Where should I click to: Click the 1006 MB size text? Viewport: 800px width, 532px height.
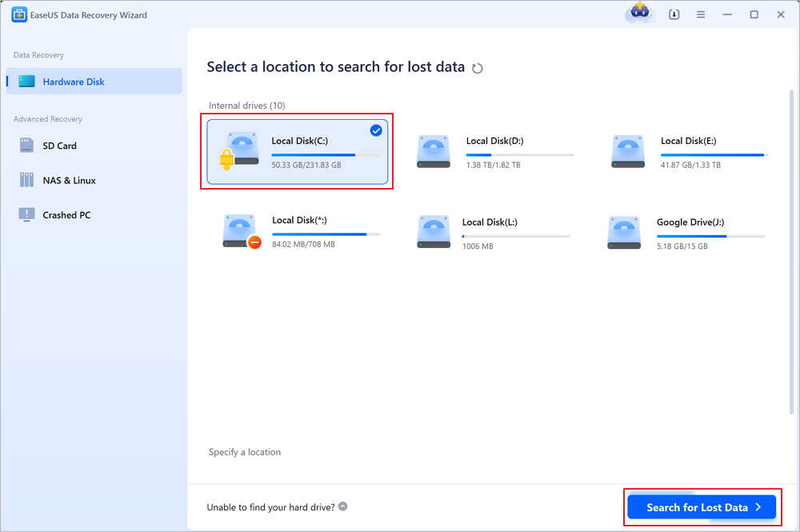tap(478, 246)
